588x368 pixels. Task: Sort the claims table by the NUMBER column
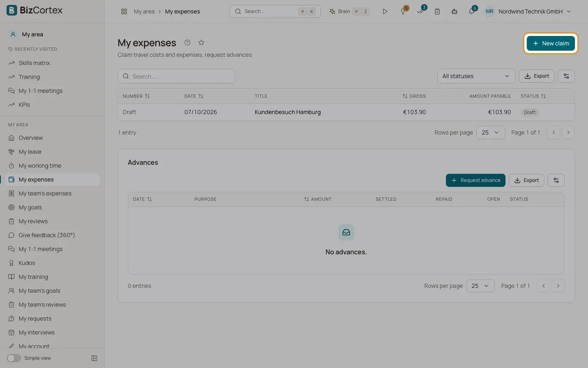[x=136, y=96]
